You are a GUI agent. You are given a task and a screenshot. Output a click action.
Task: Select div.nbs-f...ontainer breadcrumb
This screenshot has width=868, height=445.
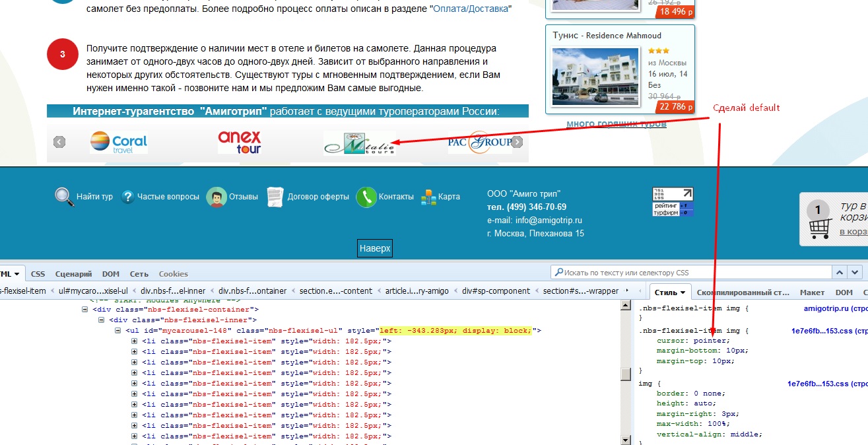pos(252,291)
